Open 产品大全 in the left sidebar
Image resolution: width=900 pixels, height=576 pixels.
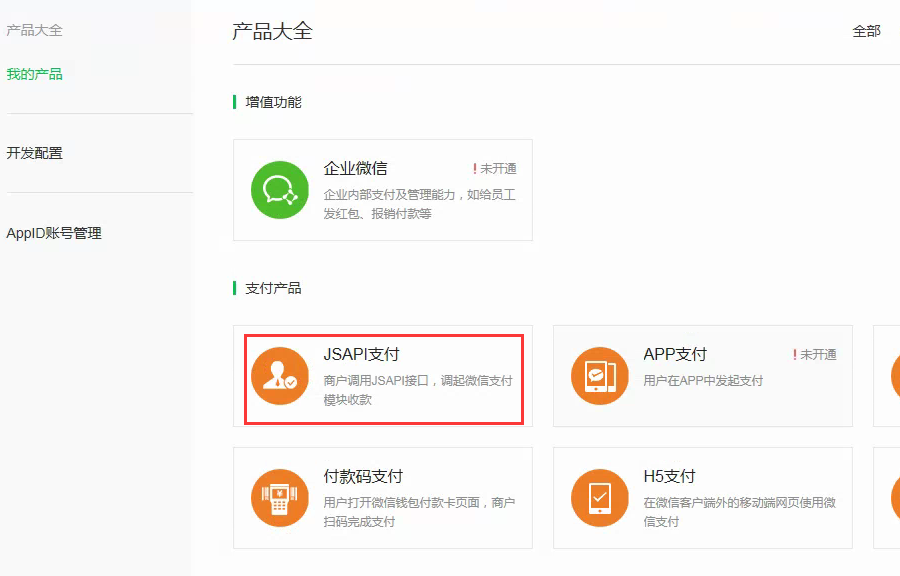tap(34, 30)
